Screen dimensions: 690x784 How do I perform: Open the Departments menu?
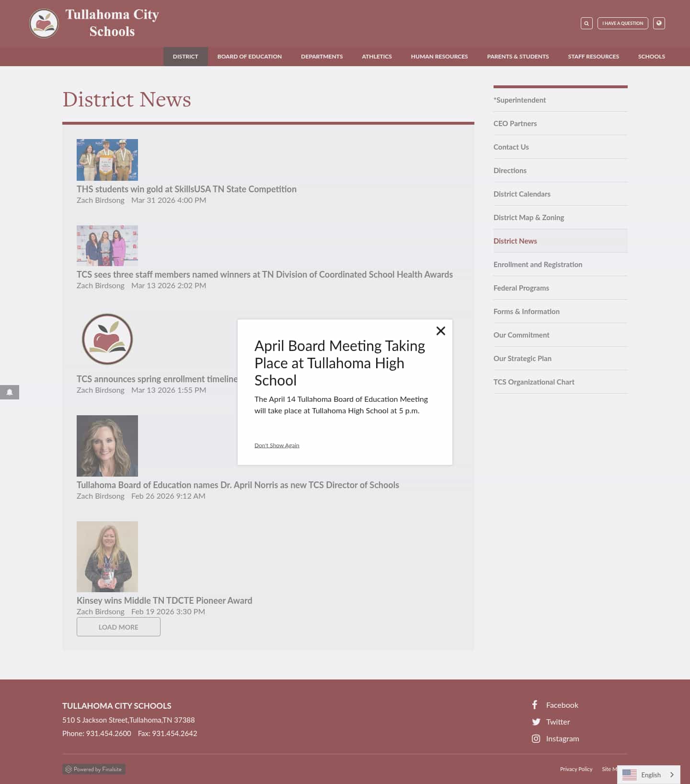pos(322,56)
